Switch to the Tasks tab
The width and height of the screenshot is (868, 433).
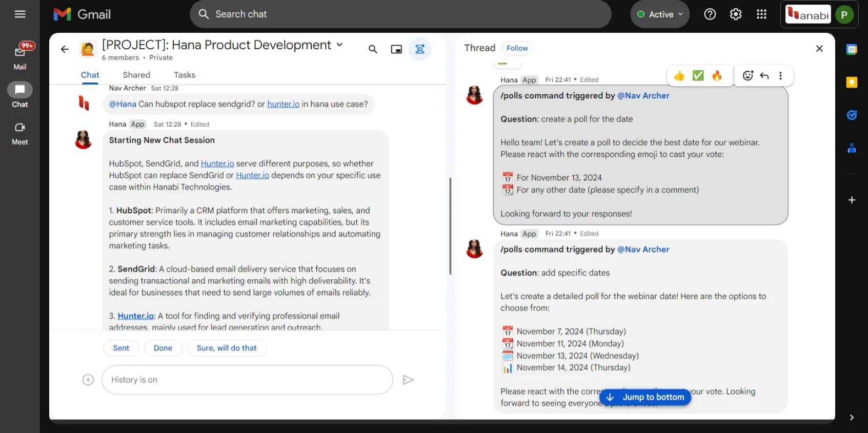pyautogui.click(x=185, y=75)
